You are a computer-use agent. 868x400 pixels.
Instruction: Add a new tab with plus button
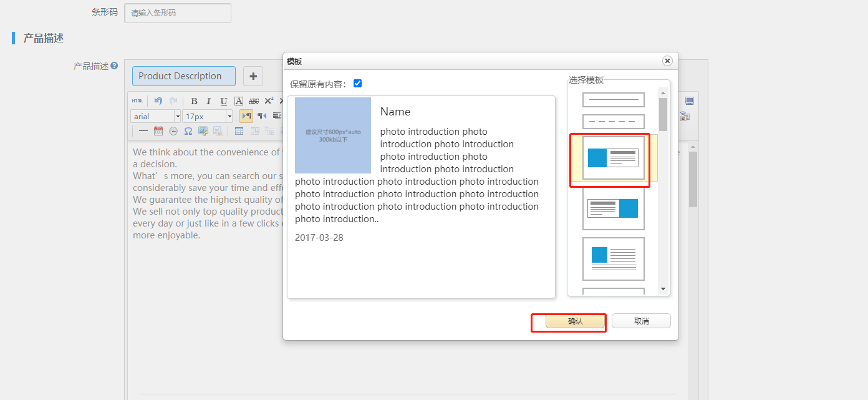tap(253, 76)
